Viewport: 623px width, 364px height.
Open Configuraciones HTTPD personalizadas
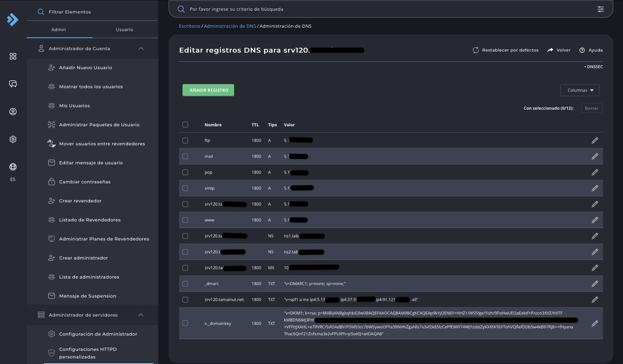pyautogui.click(x=88, y=353)
